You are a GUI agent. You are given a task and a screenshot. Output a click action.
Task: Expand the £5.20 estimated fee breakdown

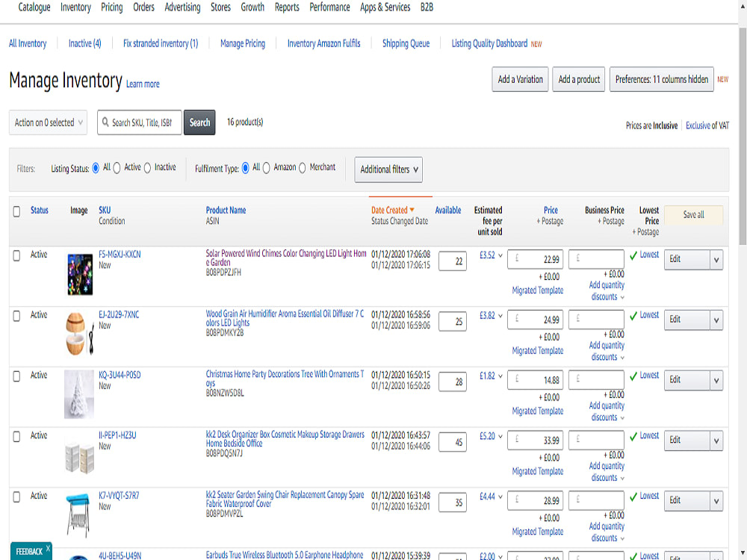coord(500,436)
